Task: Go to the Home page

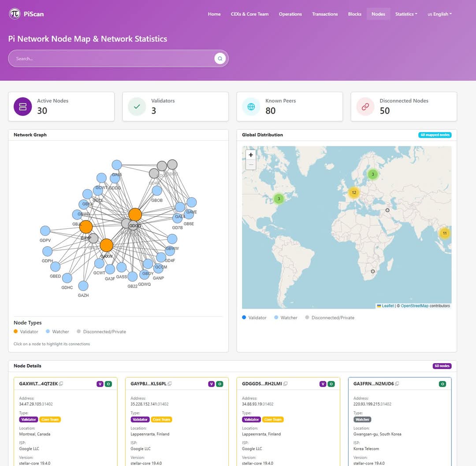Action: point(214,14)
